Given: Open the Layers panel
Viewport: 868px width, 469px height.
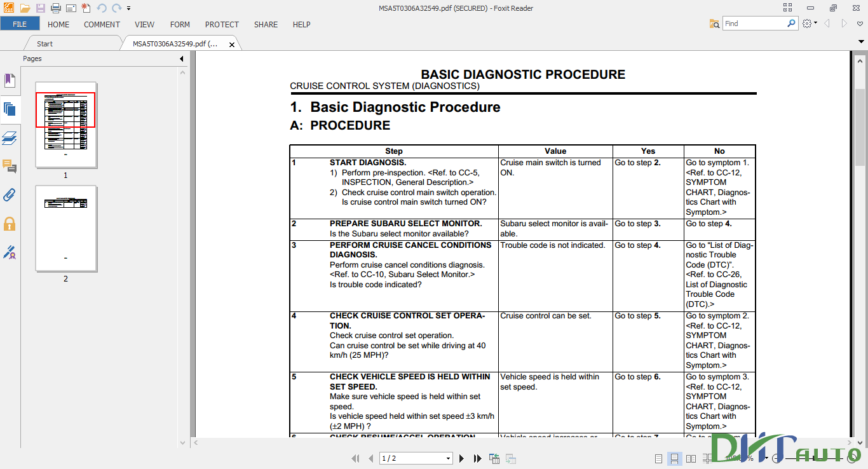Looking at the screenshot, I should pyautogui.click(x=10, y=138).
